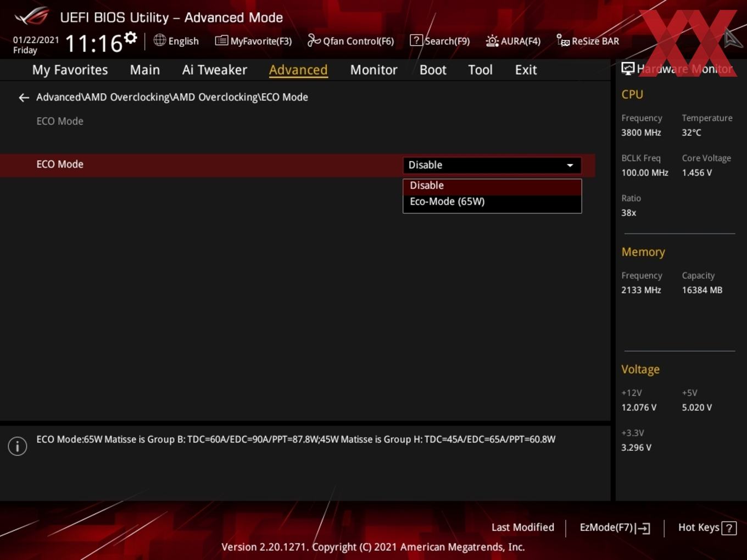The image size is (747, 560).
Task: Switch to the Ai Tweaker tab
Action: [x=215, y=70]
